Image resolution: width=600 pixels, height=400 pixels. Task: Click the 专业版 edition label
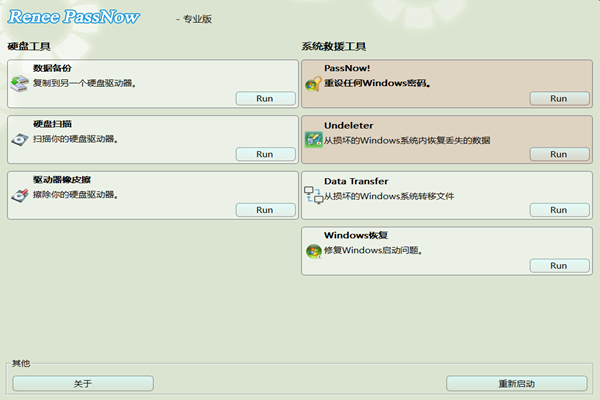[x=197, y=19]
